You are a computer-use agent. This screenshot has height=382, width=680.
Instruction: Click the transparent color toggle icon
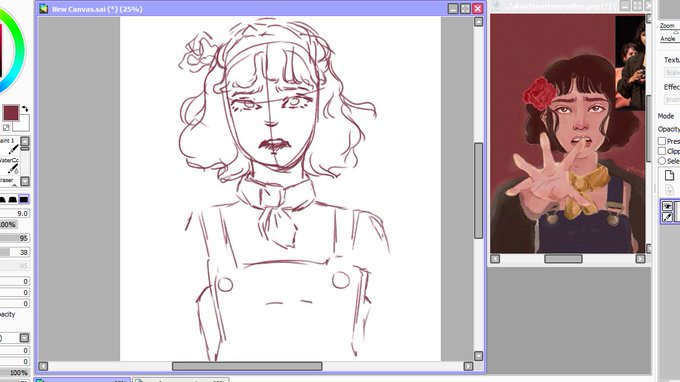(x=6, y=127)
